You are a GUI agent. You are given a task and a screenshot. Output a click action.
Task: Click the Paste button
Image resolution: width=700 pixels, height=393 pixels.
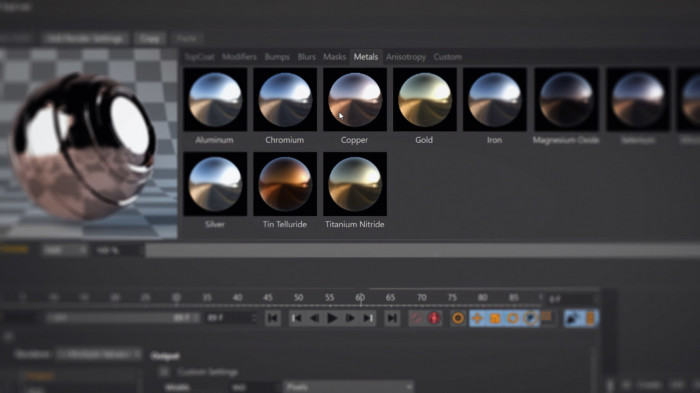click(x=187, y=38)
